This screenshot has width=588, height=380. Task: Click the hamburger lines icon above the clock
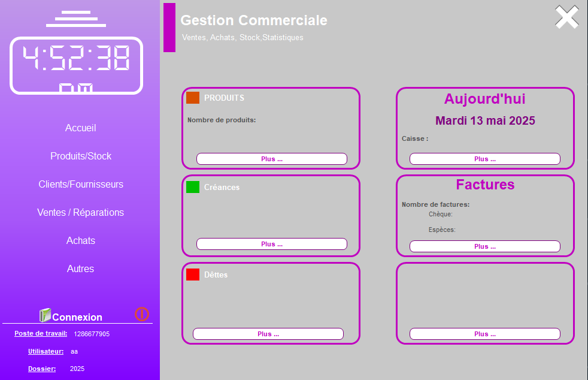[x=76, y=19]
